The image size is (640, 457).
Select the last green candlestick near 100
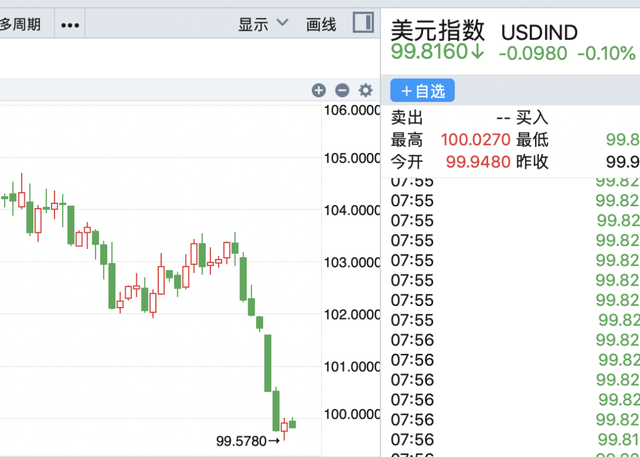point(292,423)
